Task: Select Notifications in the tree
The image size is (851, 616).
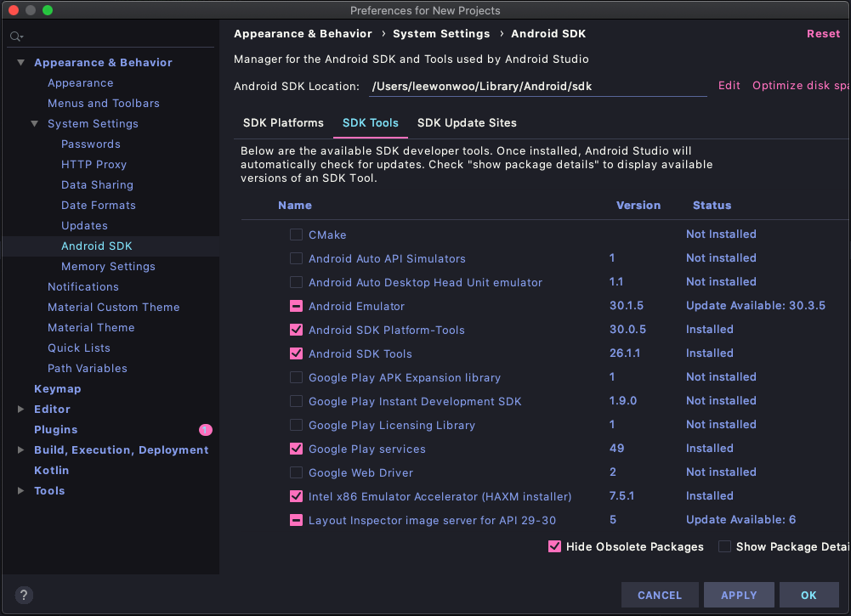Action: tap(83, 287)
